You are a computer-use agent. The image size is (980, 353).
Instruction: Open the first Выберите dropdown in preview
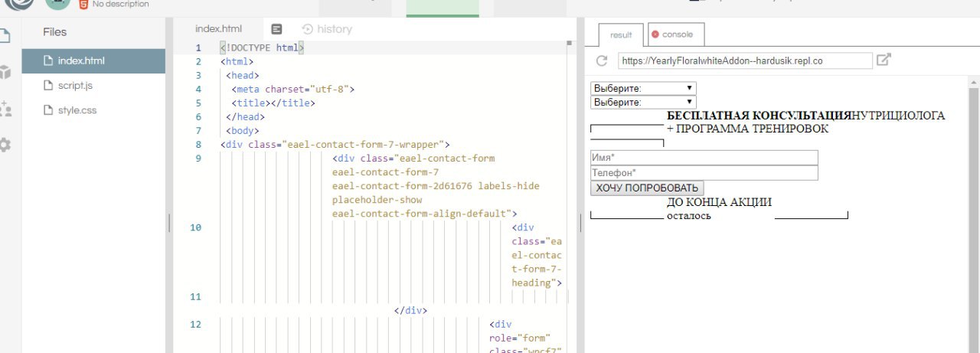click(643, 88)
